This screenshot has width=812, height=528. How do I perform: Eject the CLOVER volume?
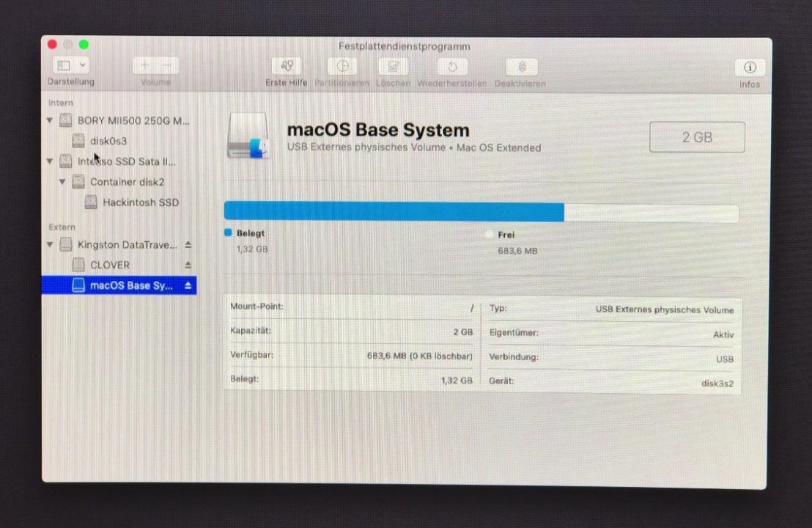[x=188, y=265]
